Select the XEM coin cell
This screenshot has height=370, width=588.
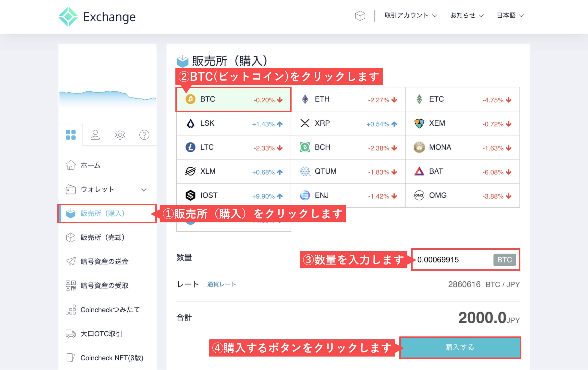click(x=463, y=123)
